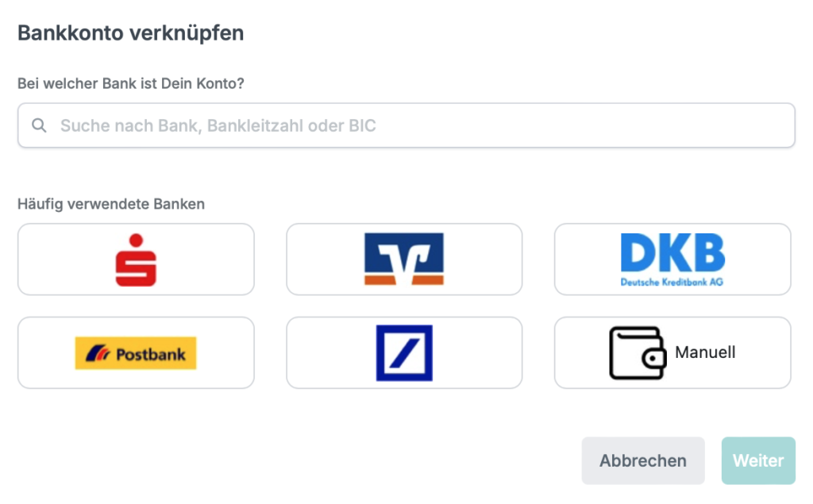
Task: Click the 'Bei welcher Bank ist Dein Konto?' label
Action: click(x=131, y=83)
